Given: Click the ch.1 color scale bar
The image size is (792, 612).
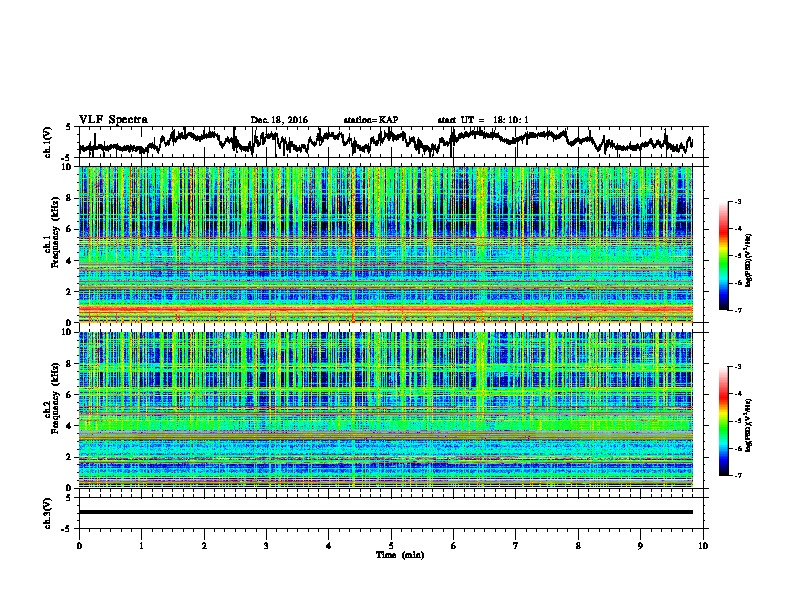Looking at the screenshot, I should [723, 256].
